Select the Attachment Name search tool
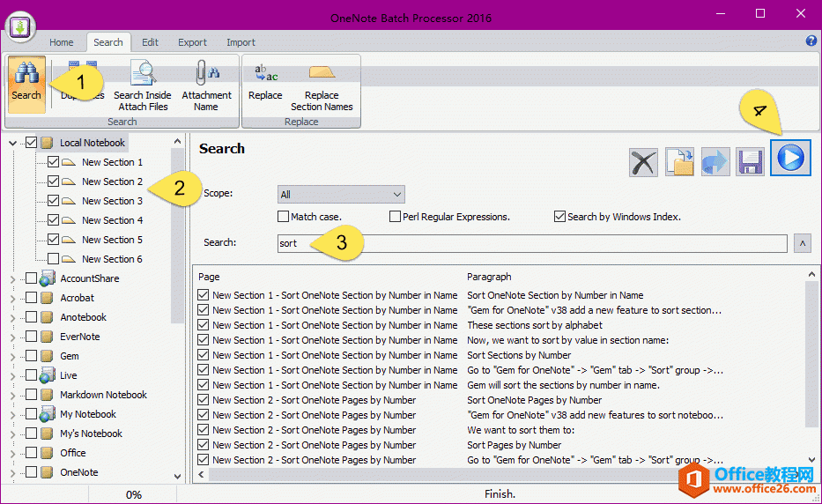The image size is (822, 504). (x=206, y=85)
